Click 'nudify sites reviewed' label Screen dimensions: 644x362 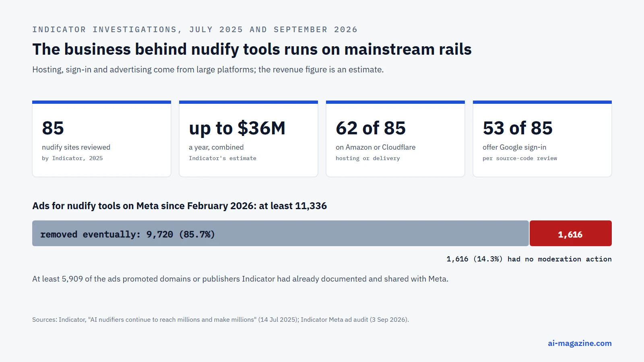pos(76,147)
